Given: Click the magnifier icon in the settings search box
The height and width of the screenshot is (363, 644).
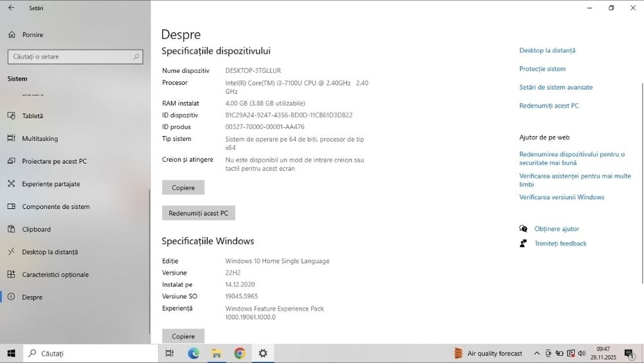Looking at the screenshot, I should [136, 57].
